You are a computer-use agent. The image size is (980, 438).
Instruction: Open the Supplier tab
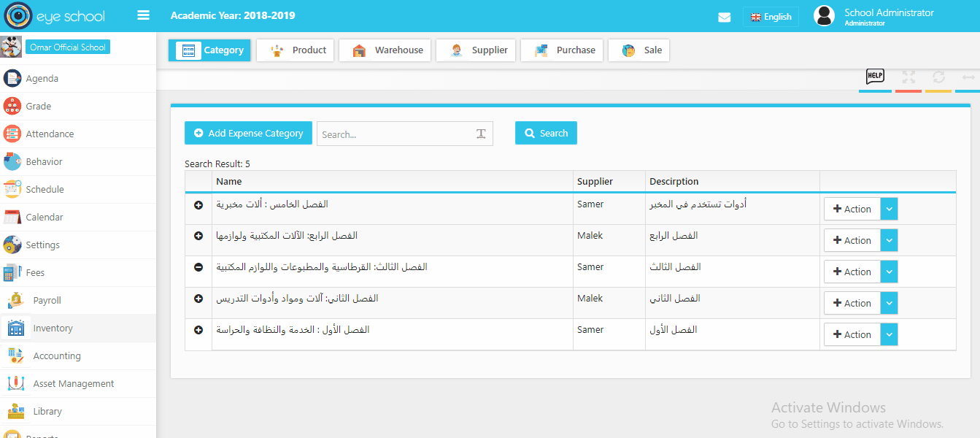(477, 50)
